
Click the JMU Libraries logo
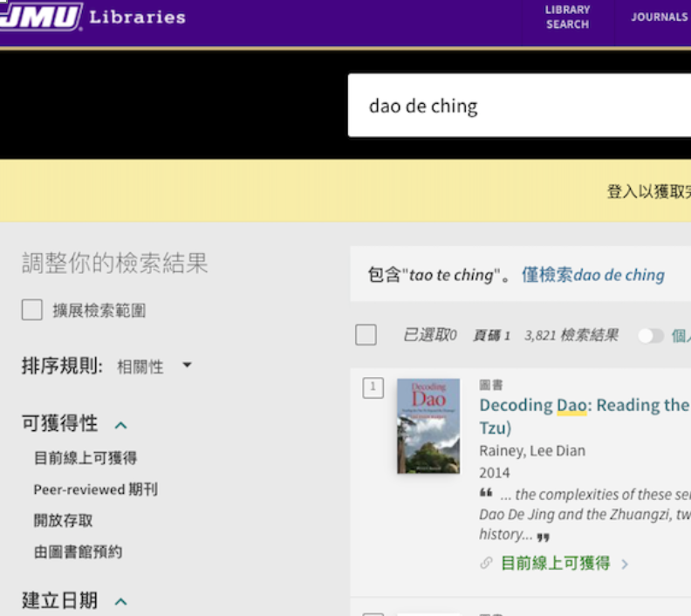coord(92,17)
